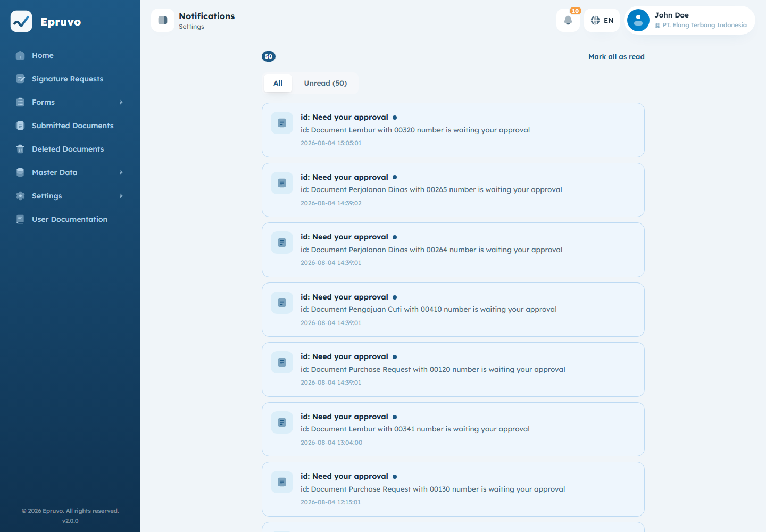Screen dimensions: 766x532
Task: Switch to the All tab
Action: (x=278, y=83)
